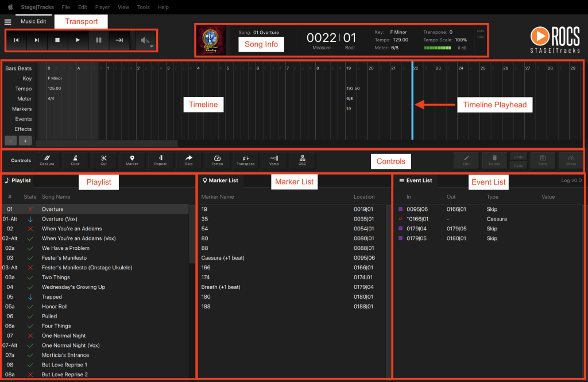
Task: Click the Caesura control icon
Action: pos(47,159)
